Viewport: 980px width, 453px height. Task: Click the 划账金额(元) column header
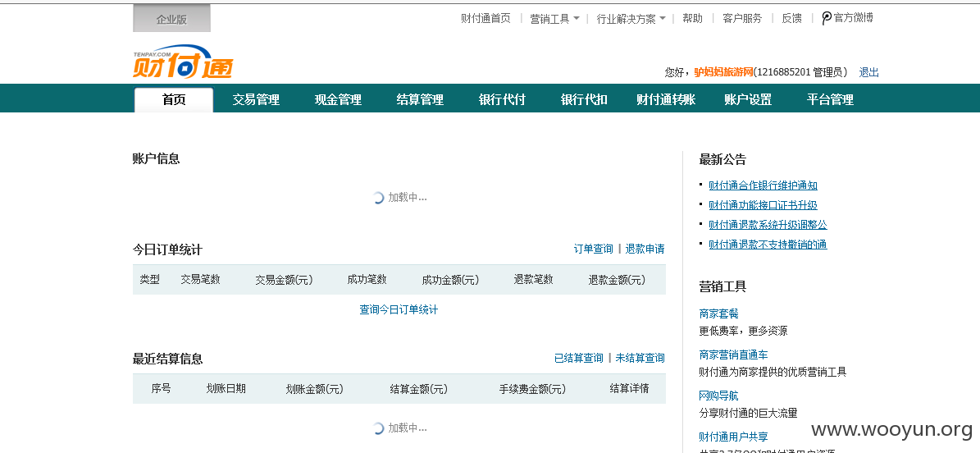314,388
